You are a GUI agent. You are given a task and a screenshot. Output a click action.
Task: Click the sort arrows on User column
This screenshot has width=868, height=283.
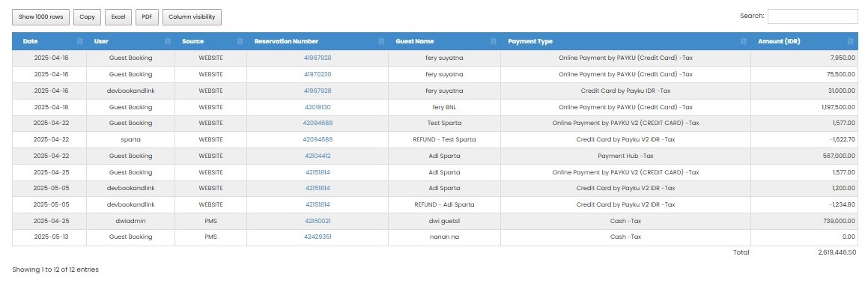point(168,41)
